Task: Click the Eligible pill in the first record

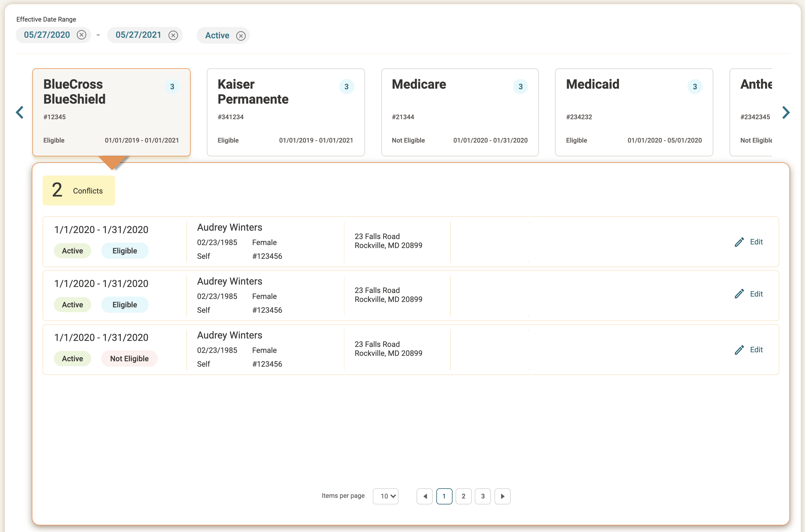Action: (125, 251)
